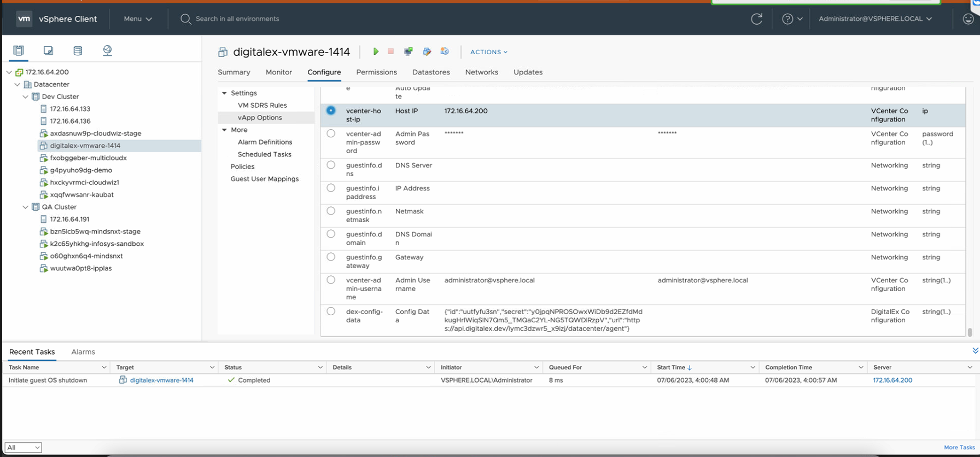Viewport: 980px width, 457px height.
Task: Launch the VM console icon
Action: pyautogui.click(x=408, y=51)
